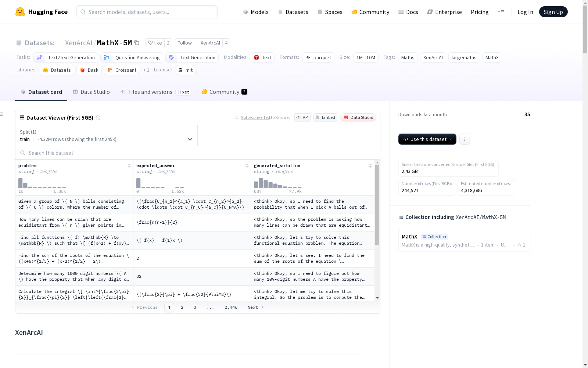588x368 pixels.
Task: Switch to the Files and versions tab
Action: click(x=150, y=92)
